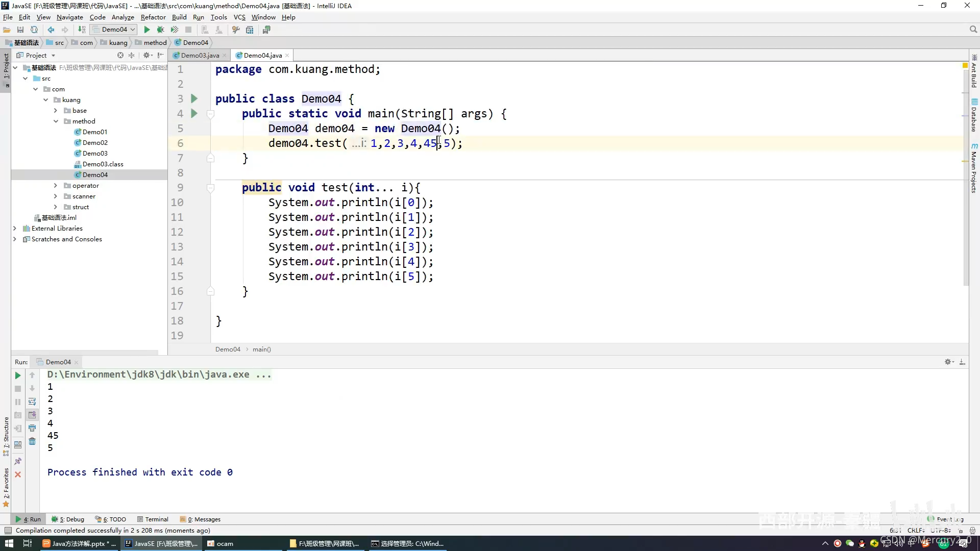The height and width of the screenshot is (551, 980).
Task: Expand the operator package node
Action: 56,186
